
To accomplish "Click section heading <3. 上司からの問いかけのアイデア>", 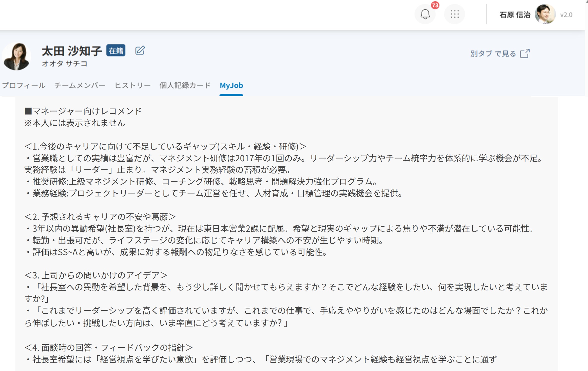I will (x=96, y=275).
